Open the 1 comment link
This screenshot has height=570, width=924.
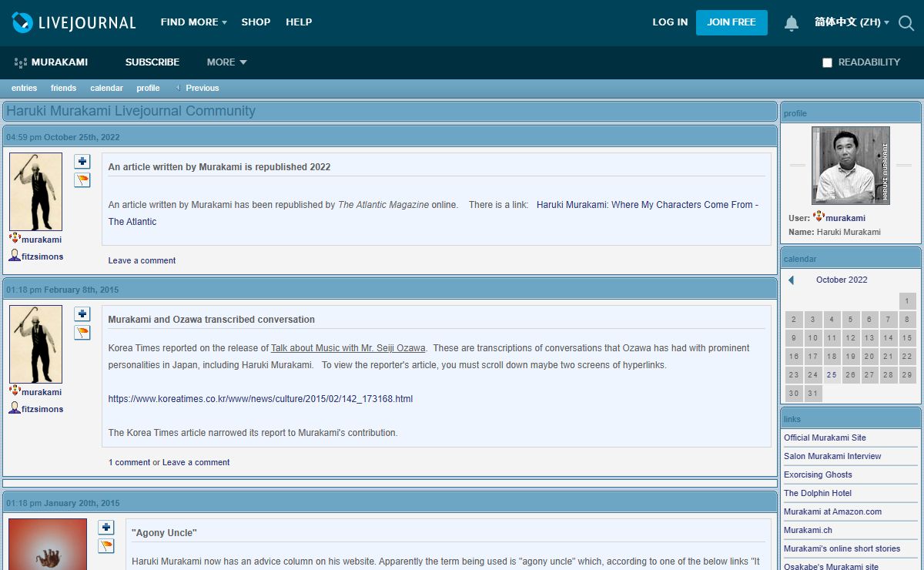129,462
